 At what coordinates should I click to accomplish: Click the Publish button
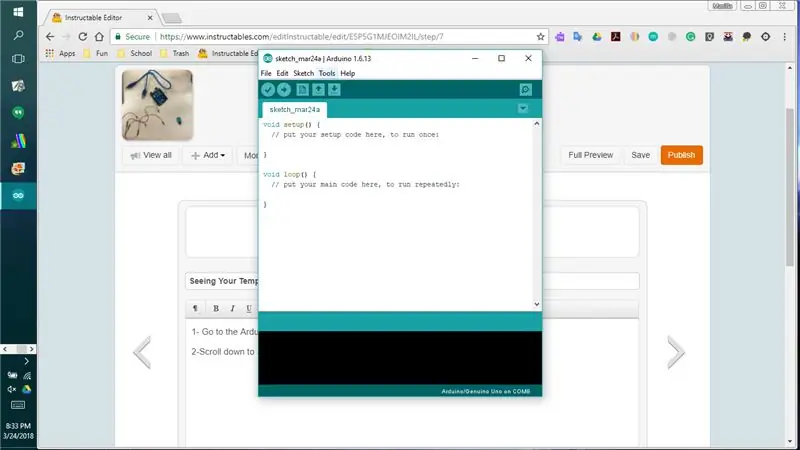coord(682,155)
